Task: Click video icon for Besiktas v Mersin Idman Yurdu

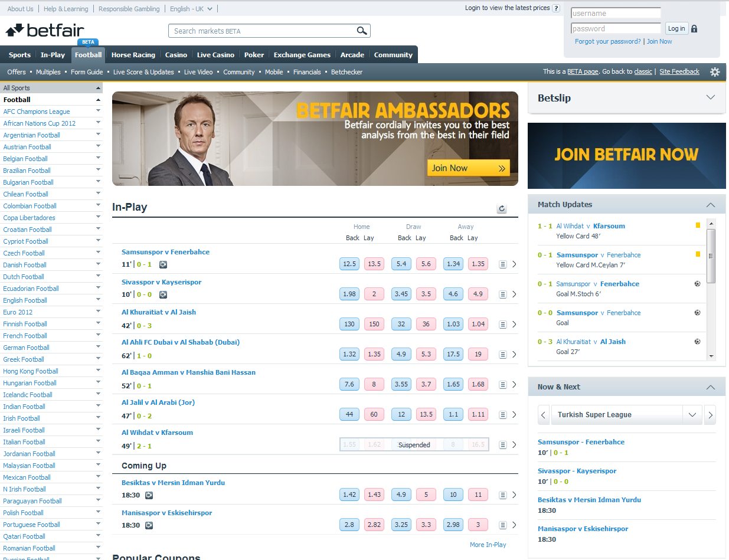Action: [149, 495]
